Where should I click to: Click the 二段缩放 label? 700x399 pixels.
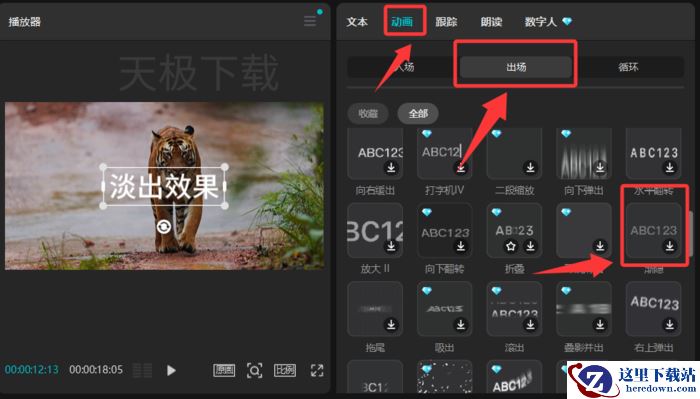click(515, 191)
